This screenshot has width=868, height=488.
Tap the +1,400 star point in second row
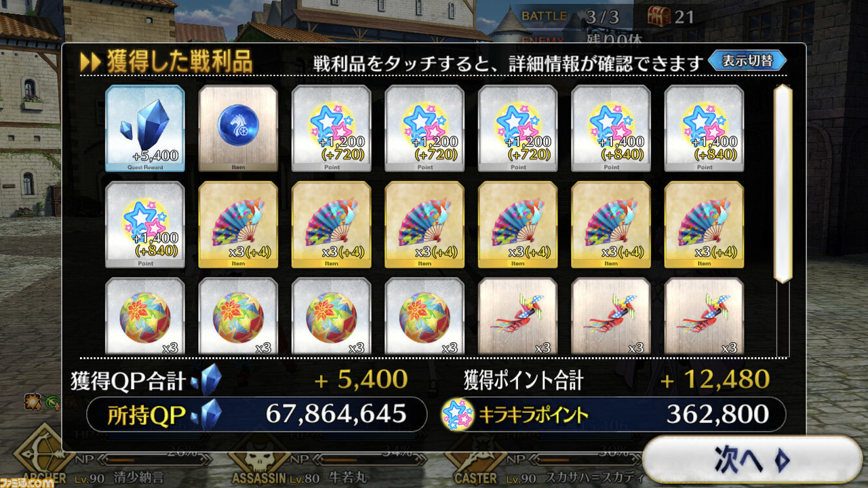(x=145, y=224)
